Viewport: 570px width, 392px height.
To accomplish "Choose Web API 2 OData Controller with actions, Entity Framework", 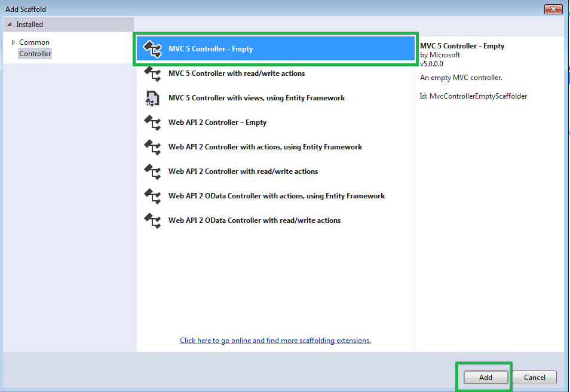I will click(x=277, y=196).
